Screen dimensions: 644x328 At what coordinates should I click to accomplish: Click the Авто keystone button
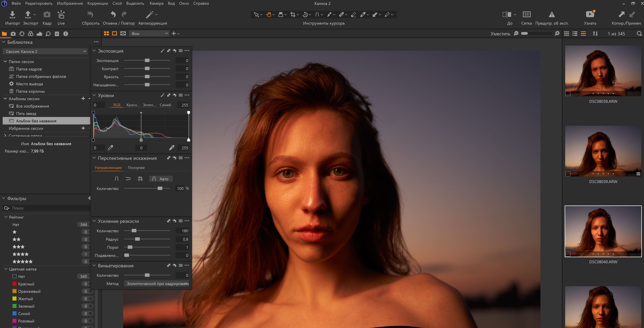[x=161, y=179]
